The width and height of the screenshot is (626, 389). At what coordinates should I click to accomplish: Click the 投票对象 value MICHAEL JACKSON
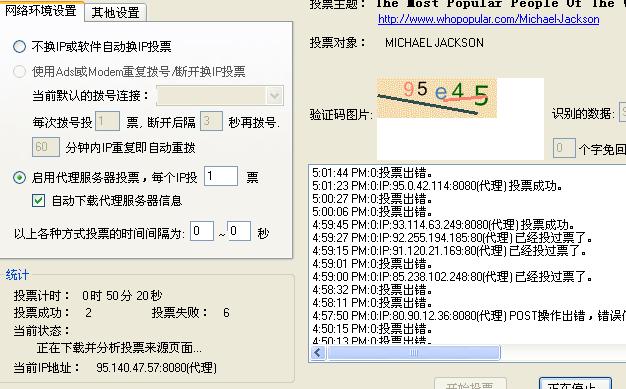click(434, 43)
